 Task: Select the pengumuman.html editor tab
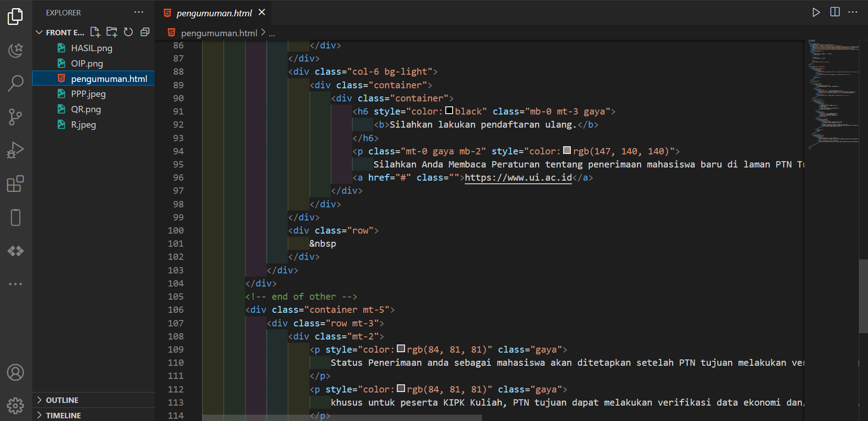[x=214, y=13]
